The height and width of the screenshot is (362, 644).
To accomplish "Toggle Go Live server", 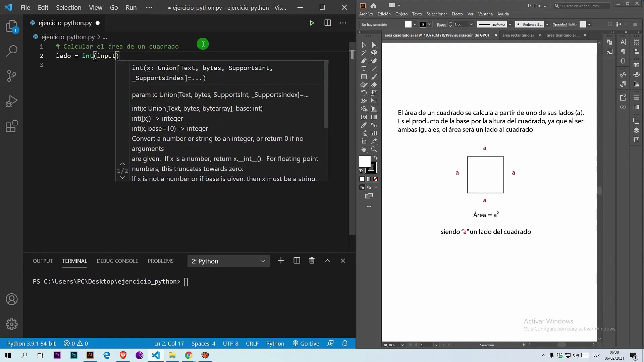I will point(306,344).
